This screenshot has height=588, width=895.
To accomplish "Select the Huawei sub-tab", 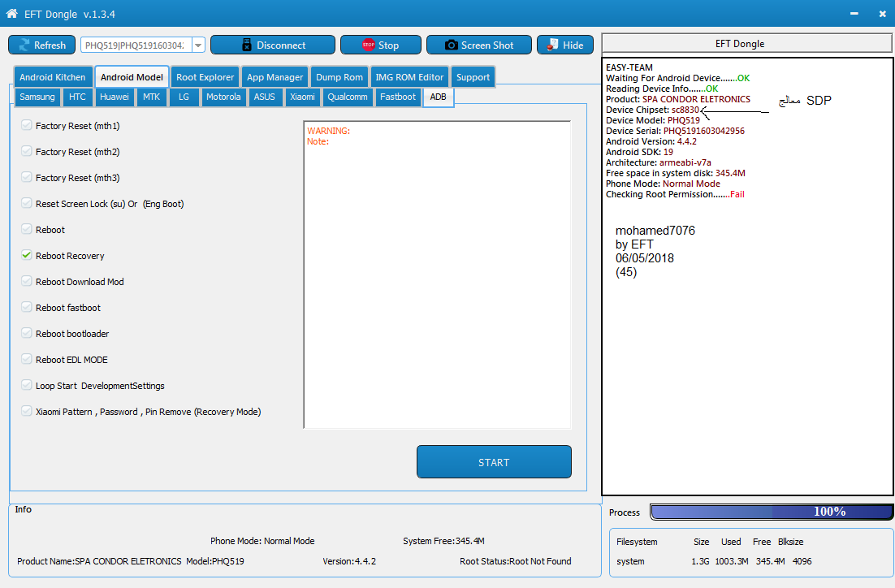I will coord(115,97).
